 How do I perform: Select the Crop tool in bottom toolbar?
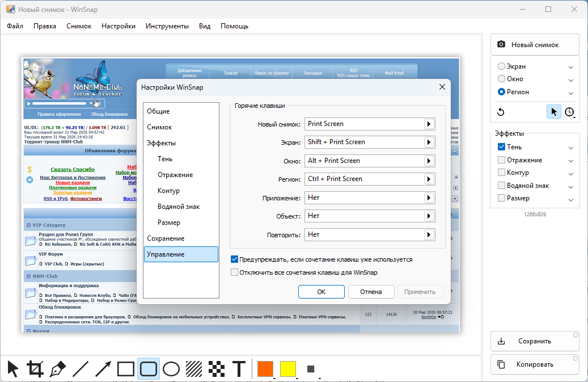(x=35, y=369)
